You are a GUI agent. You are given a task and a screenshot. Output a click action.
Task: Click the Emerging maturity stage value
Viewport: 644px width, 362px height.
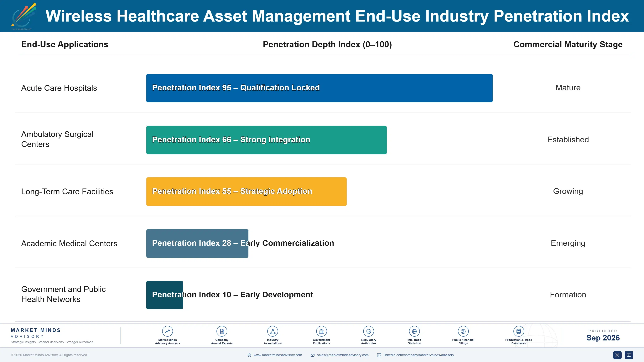point(568,243)
